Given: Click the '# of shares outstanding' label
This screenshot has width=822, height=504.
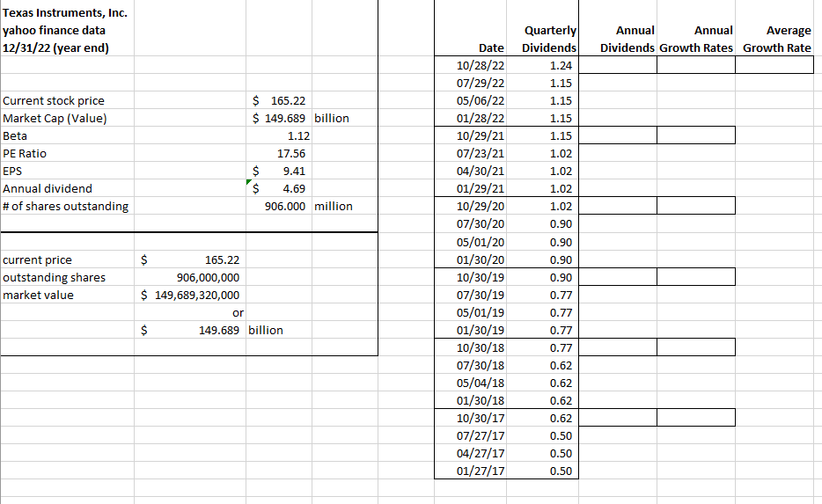Looking at the screenshot, I should coord(65,206).
